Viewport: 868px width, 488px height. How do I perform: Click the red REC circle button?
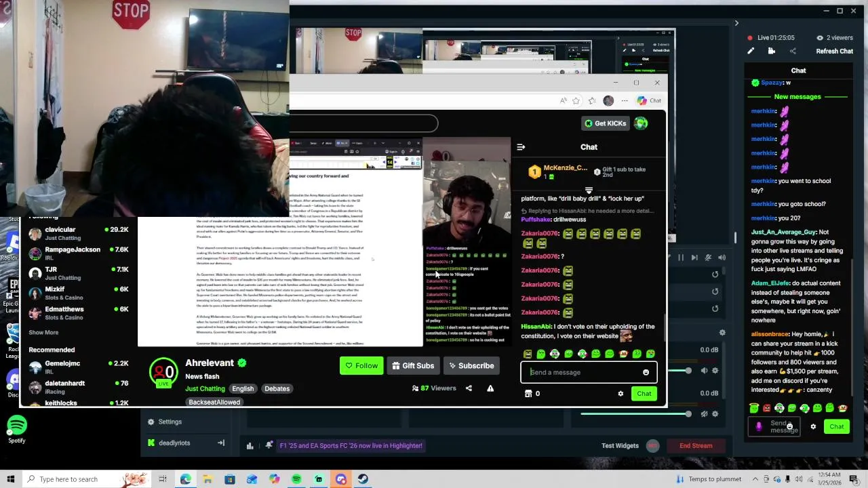(x=652, y=446)
